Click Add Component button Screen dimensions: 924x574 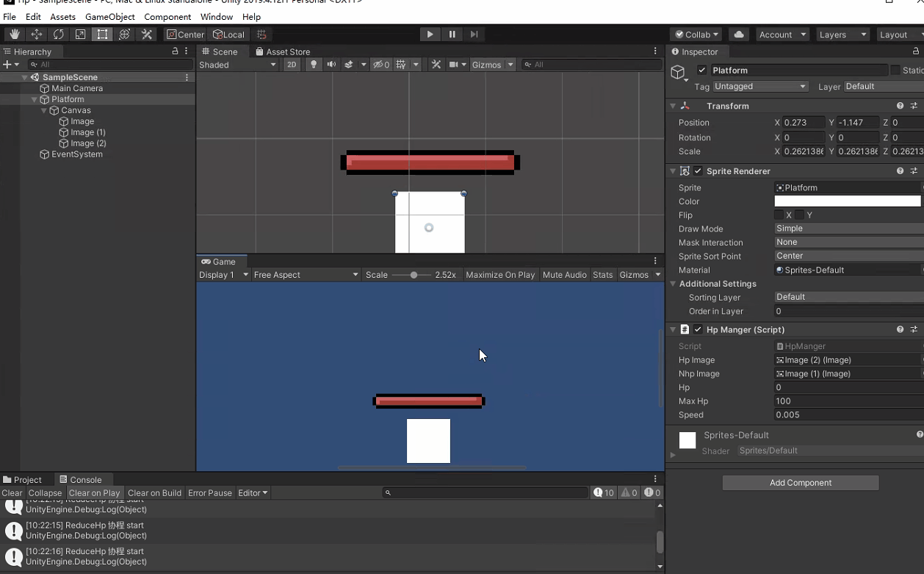[x=801, y=483]
